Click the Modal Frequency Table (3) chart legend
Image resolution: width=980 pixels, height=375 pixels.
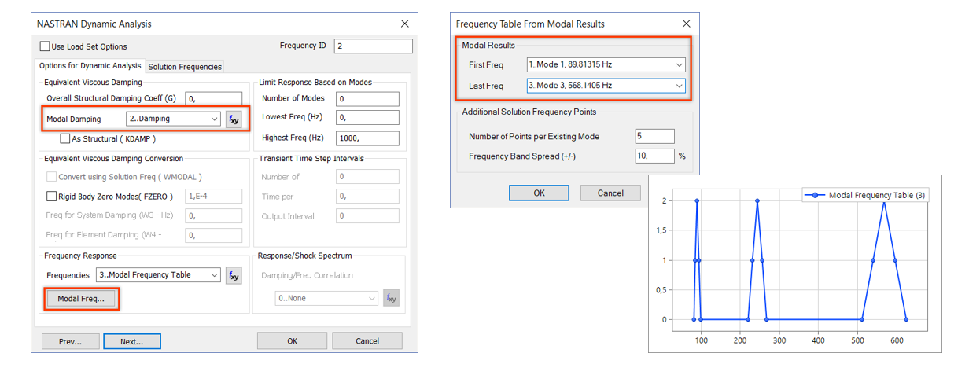point(865,195)
